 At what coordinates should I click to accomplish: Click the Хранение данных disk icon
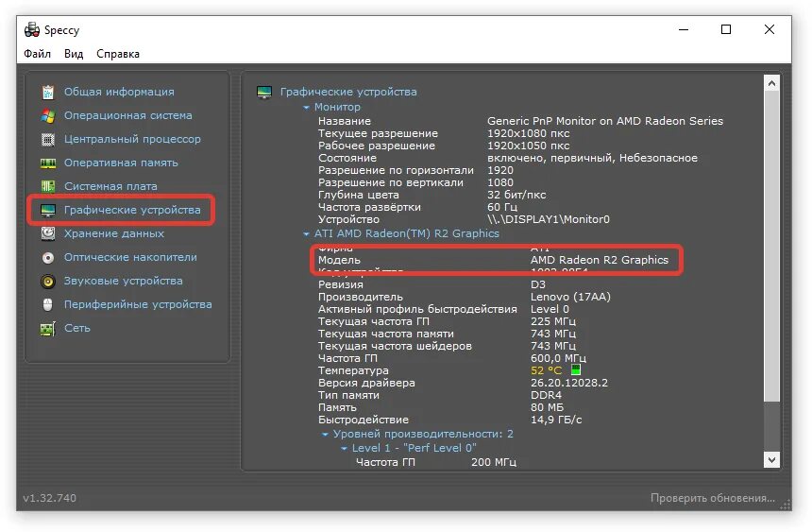48,233
